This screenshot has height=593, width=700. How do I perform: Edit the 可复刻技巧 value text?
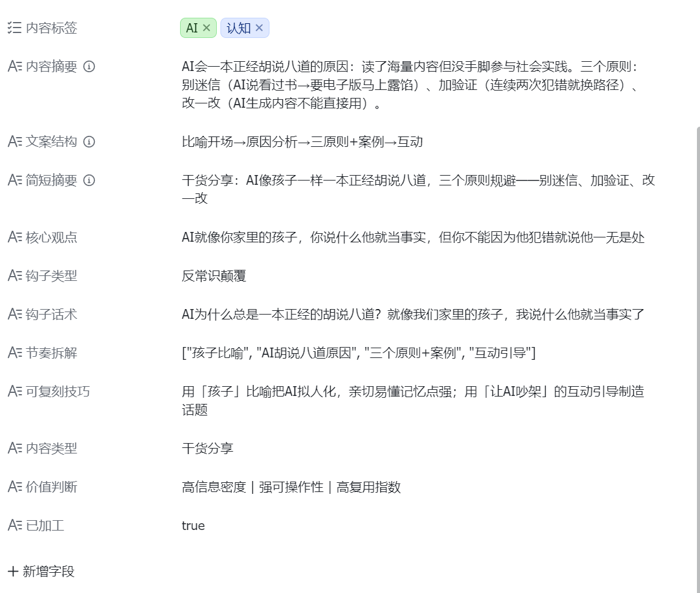point(413,400)
